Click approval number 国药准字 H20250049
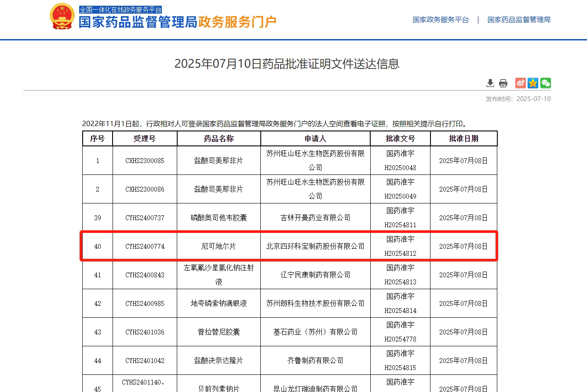 (400, 189)
